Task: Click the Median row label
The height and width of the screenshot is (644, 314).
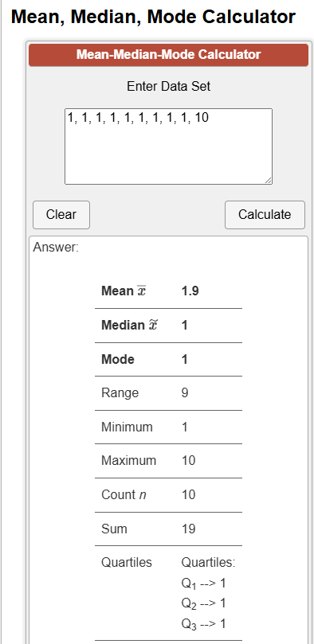Action: pyautogui.click(x=130, y=326)
